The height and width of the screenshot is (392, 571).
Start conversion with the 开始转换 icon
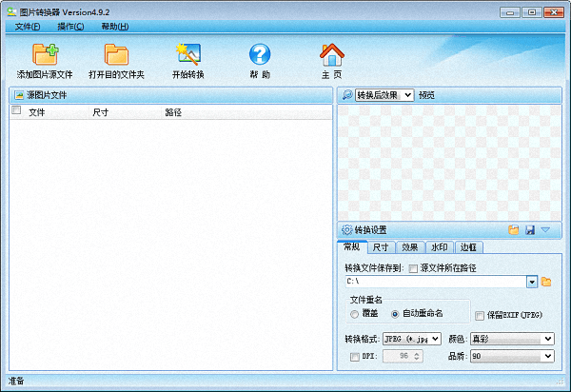pos(187,55)
